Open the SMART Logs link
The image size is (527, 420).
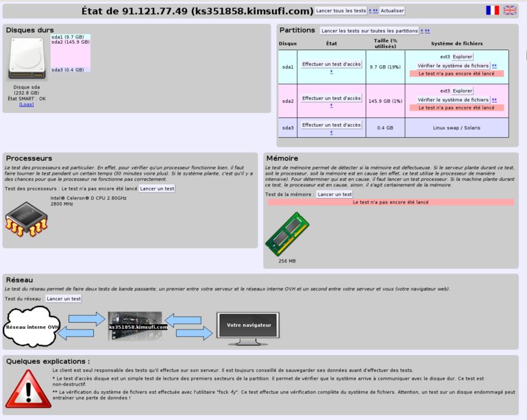pos(26,105)
